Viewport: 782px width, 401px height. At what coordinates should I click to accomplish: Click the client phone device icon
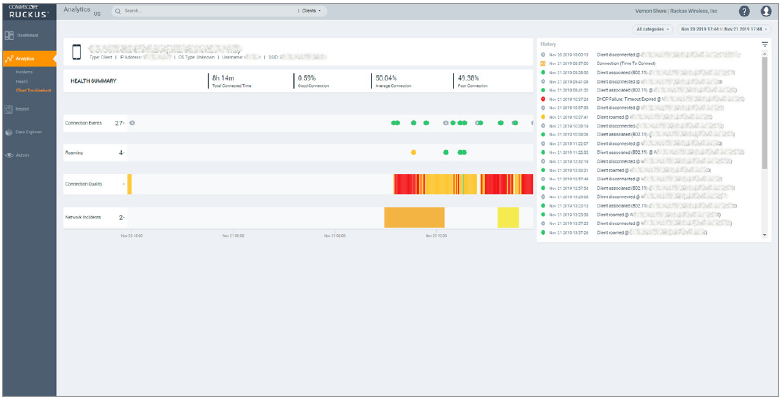[76, 52]
